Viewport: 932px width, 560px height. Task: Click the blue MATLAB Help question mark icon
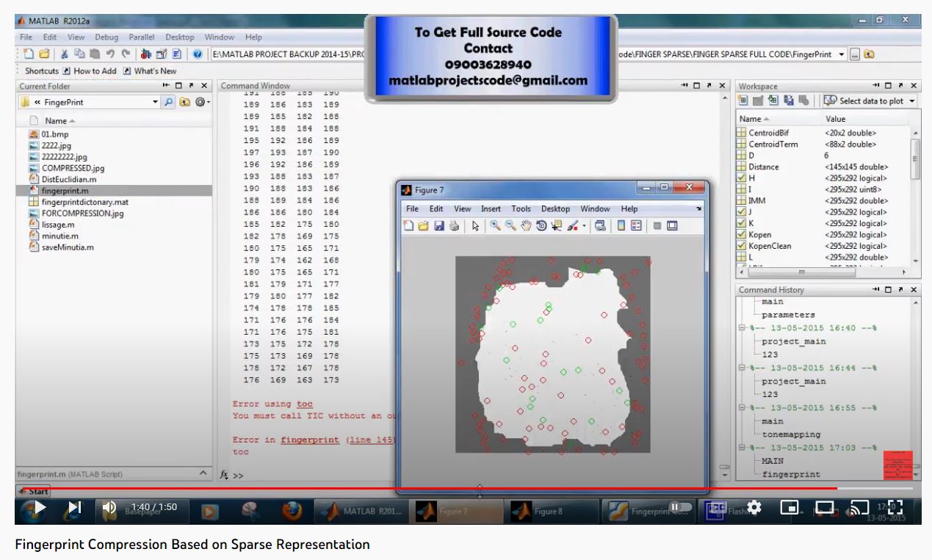pos(197,54)
